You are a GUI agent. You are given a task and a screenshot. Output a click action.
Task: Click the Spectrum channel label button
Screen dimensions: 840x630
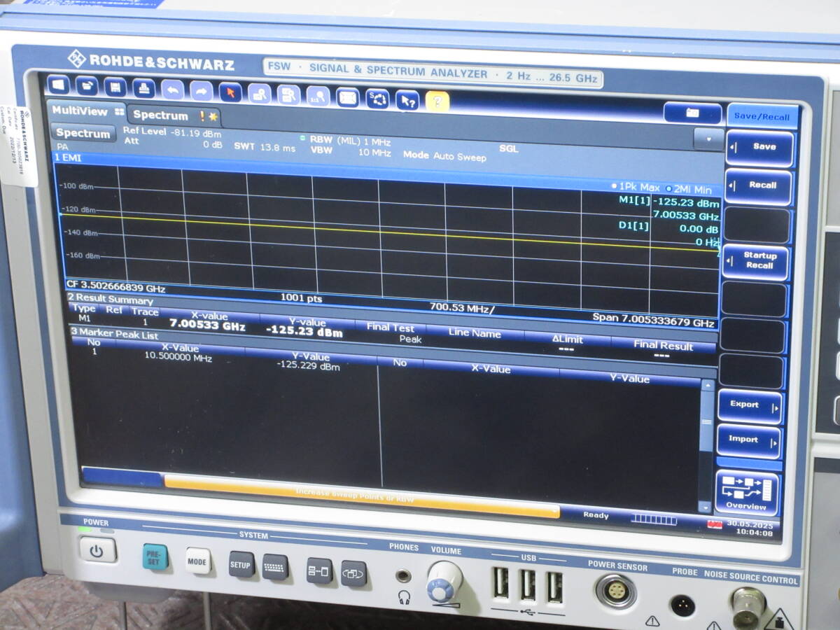(x=83, y=133)
